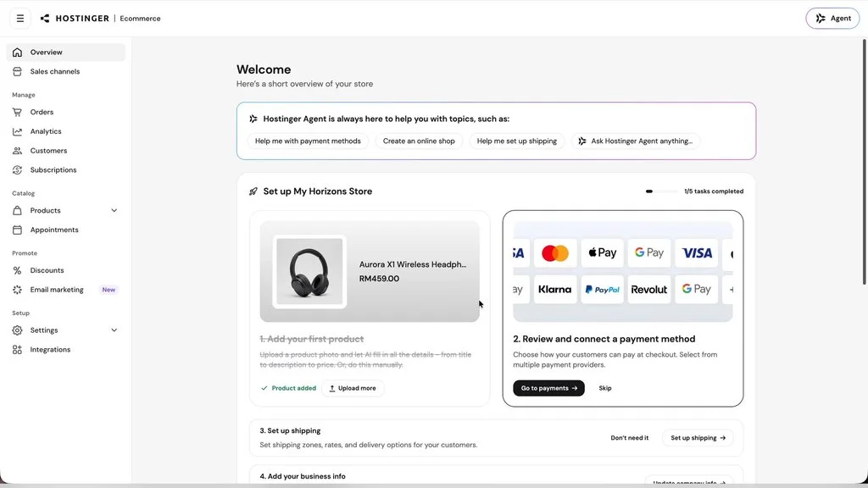Open Analytics from the sidebar
Screen dimensions: 868x488
point(66,131)
